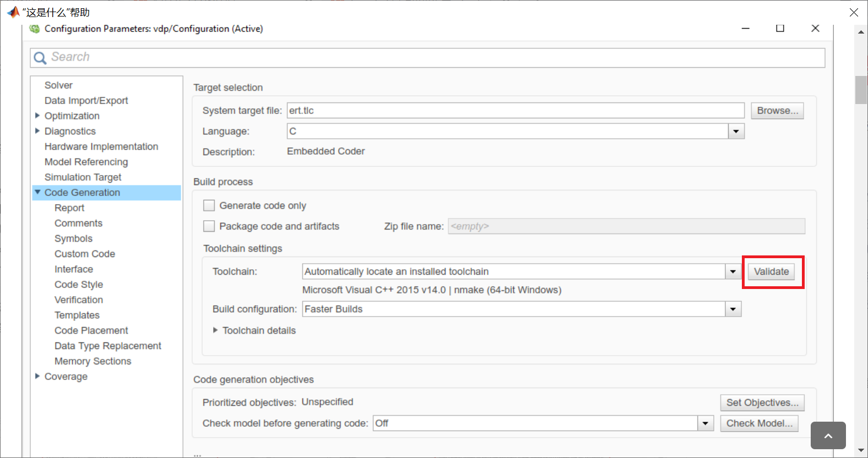Select Report under Code Generation
The image size is (868, 458).
point(69,208)
